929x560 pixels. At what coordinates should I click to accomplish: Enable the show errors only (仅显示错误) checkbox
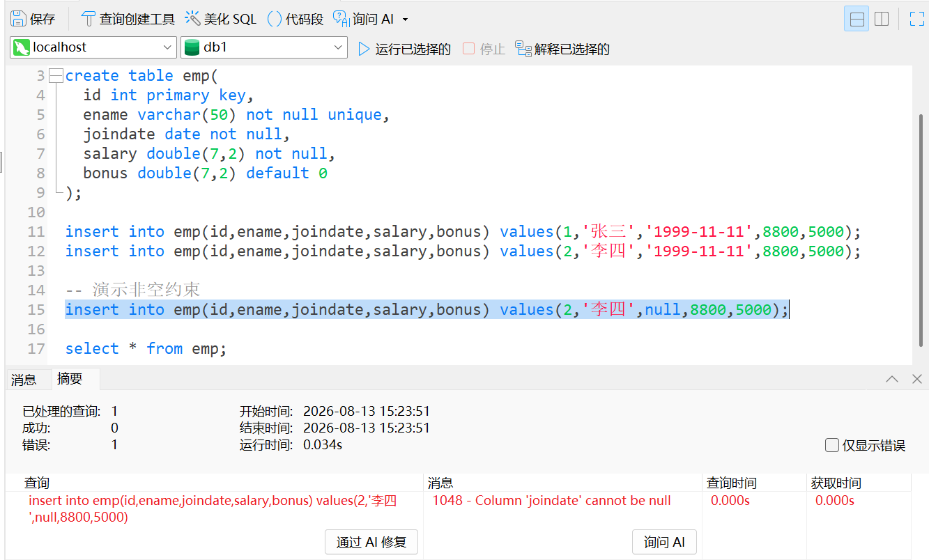[x=831, y=445]
